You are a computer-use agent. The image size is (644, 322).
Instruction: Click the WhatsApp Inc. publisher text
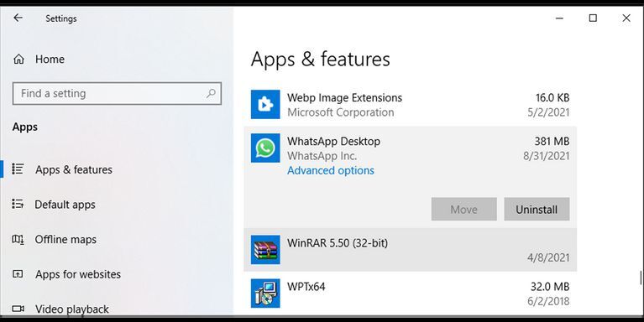pyautogui.click(x=322, y=156)
